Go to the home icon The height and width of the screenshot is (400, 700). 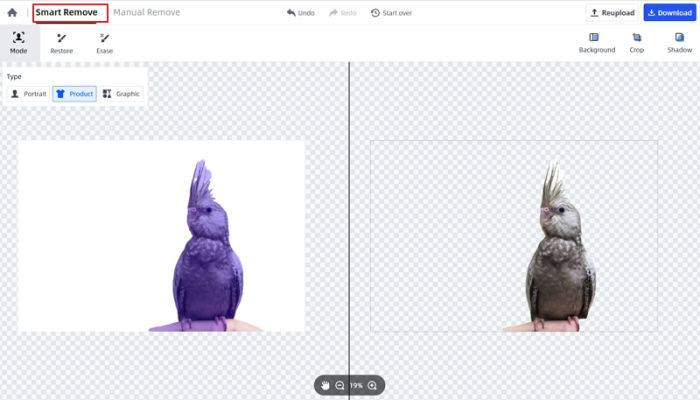coord(12,12)
